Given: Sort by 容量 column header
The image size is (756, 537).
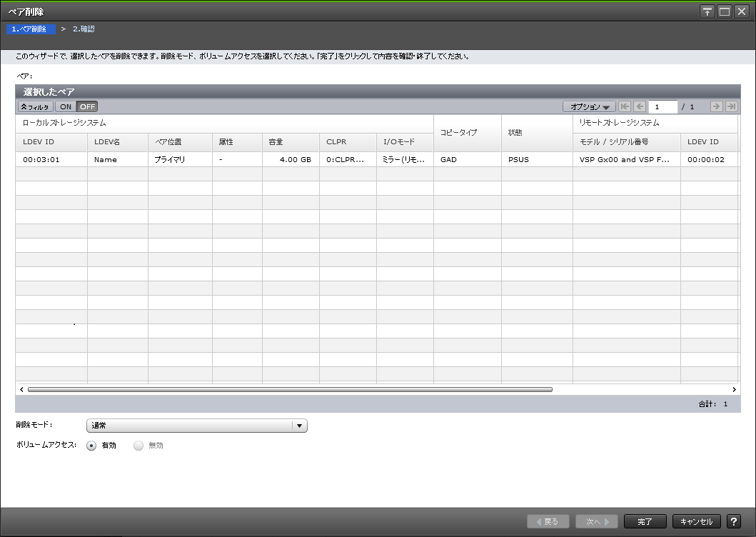Looking at the screenshot, I should 291,142.
